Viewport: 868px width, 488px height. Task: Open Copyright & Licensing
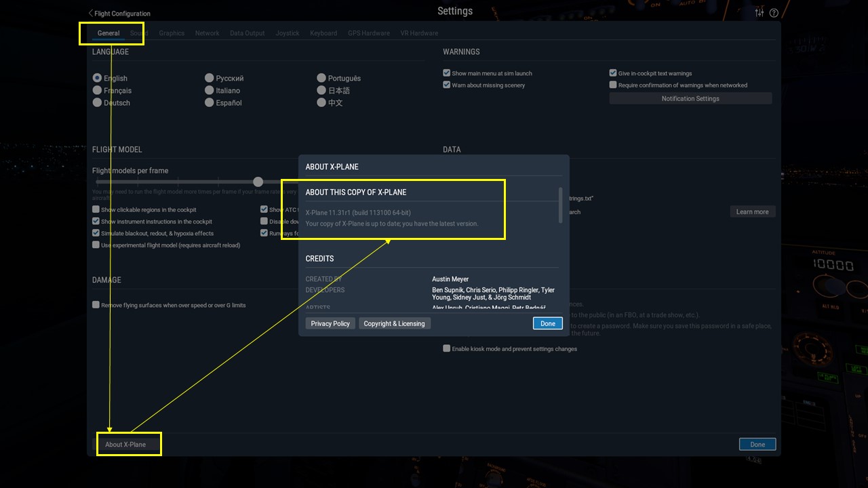click(395, 323)
